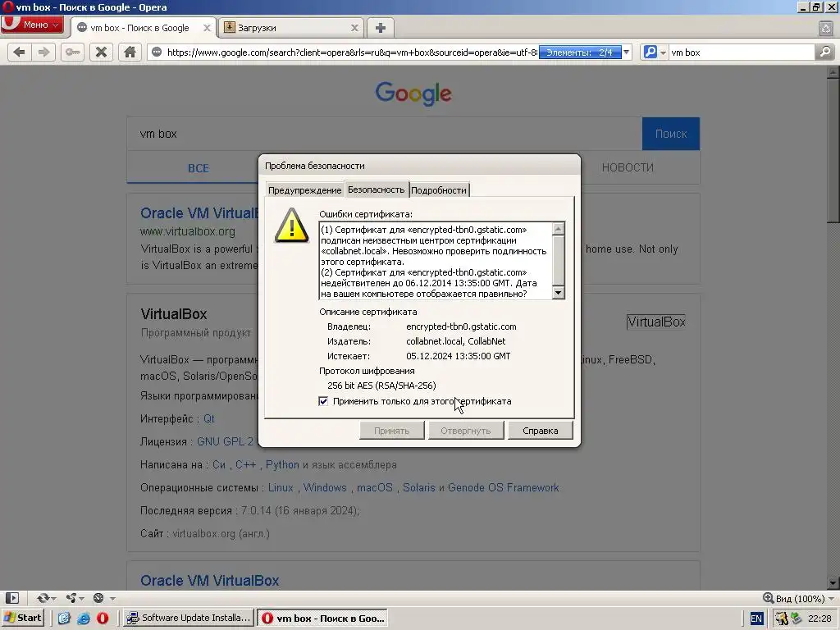The height and width of the screenshot is (630, 840).
Task: Click the 'vm box' toolbar search field
Action: coord(742,52)
